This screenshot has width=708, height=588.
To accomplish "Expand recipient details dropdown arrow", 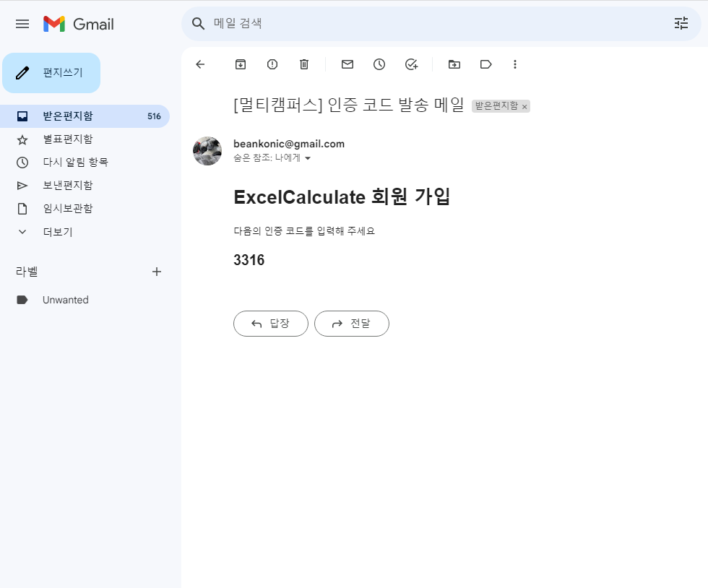I will 308,158.
